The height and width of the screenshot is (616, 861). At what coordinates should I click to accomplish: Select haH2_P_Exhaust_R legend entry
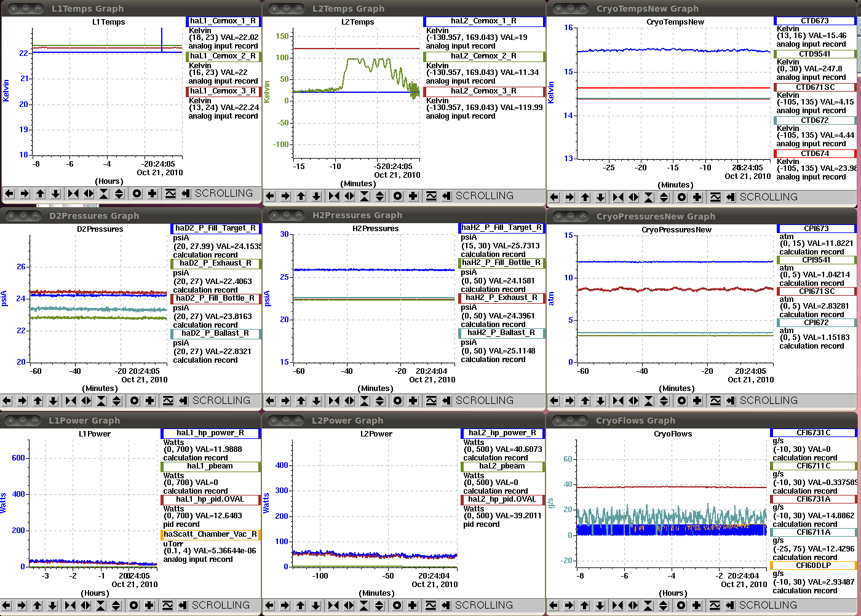[x=502, y=298]
